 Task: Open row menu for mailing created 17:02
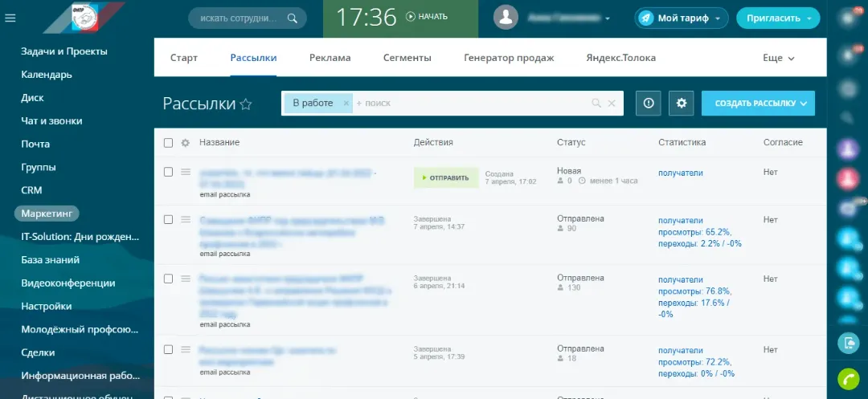(x=186, y=172)
